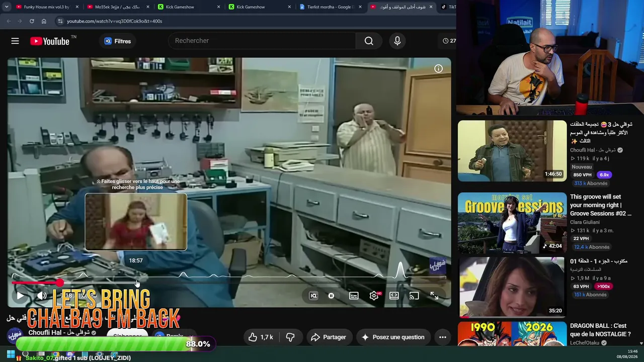Screen dimensions: 644x362
Task: Open video settings gear
Action: pyautogui.click(x=374, y=296)
